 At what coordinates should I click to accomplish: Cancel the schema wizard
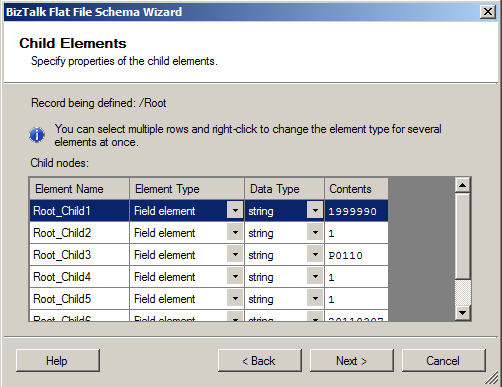tap(444, 360)
